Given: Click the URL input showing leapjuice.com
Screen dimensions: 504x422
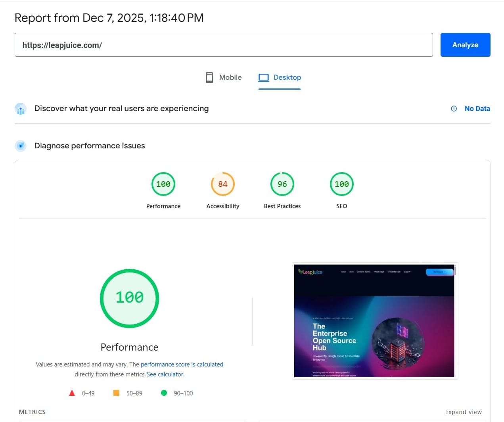Looking at the screenshot, I should click(x=224, y=45).
